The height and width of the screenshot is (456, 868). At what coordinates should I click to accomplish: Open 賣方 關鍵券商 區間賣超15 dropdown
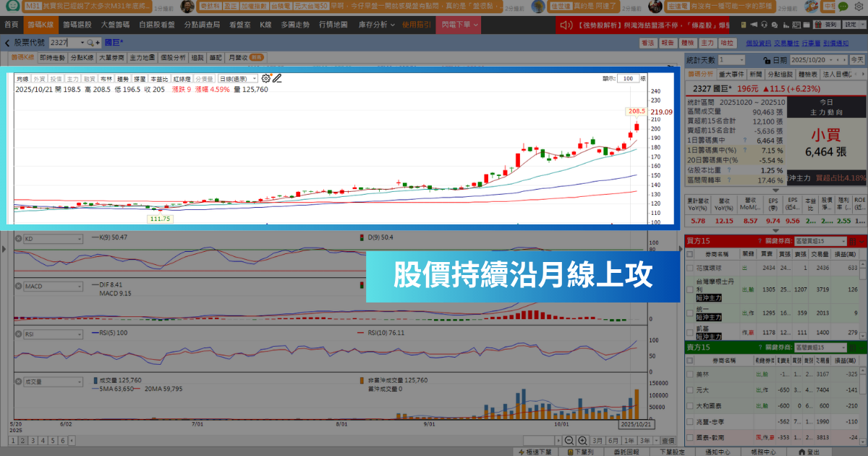coord(822,348)
